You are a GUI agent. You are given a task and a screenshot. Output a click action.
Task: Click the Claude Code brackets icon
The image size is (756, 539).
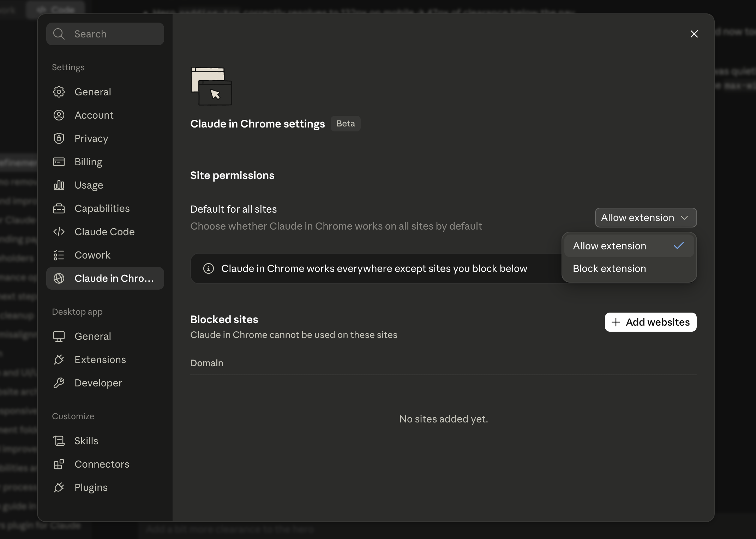tap(59, 232)
